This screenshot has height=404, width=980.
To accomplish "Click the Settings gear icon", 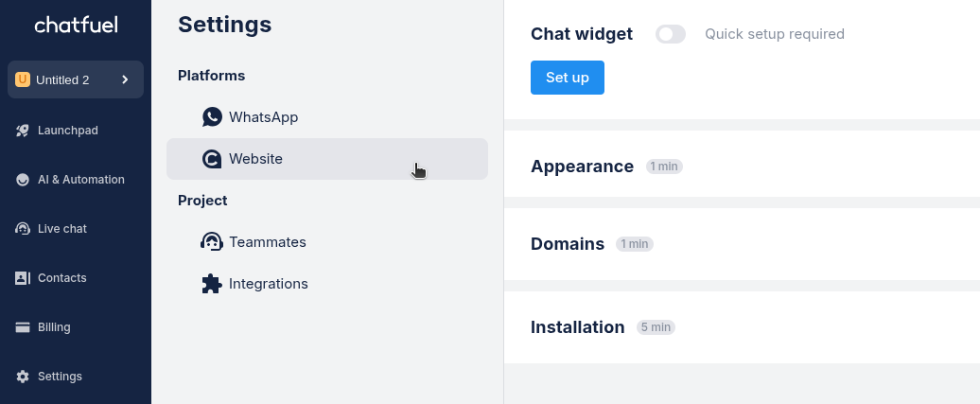I will (x=23, y=377).
